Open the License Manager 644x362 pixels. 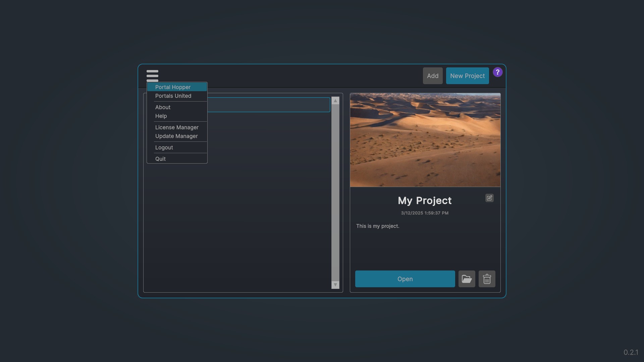(177, 127)
